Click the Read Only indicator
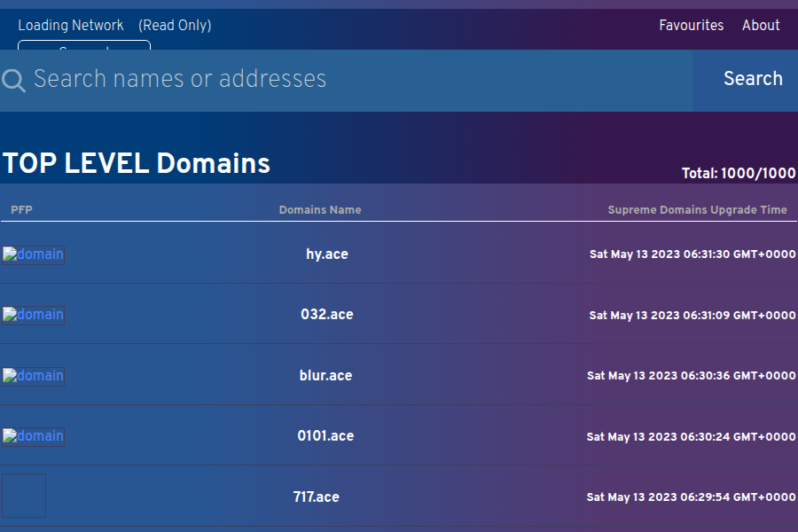This screenshot has width=798, height=532. 175,26
